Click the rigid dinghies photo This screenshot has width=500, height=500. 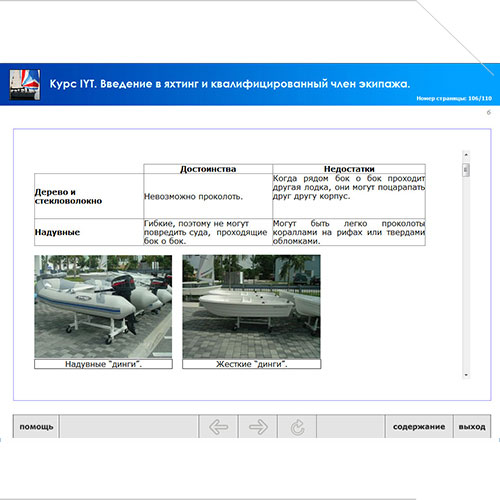tap(251, 307)
